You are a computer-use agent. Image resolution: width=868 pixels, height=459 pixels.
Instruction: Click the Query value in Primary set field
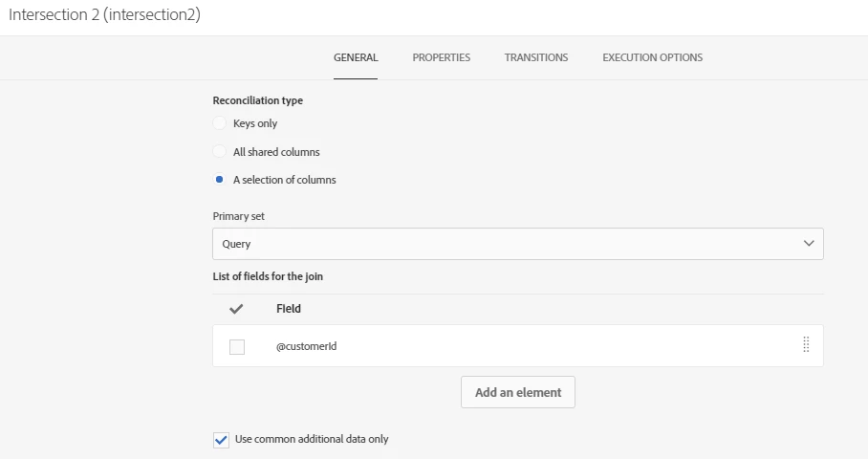237,244
